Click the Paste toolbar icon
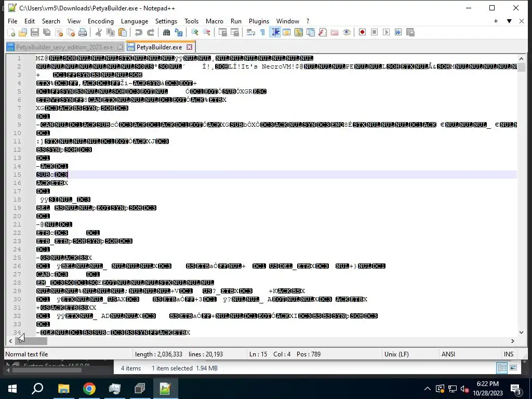The image size is (532, 399). [123, 32]
